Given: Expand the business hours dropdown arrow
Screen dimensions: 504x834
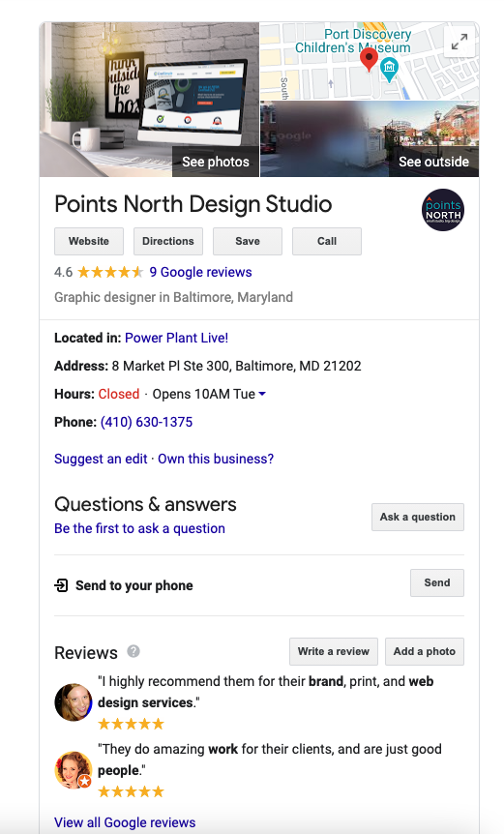Looking at the screenshot, I should (x=262, y=394).
